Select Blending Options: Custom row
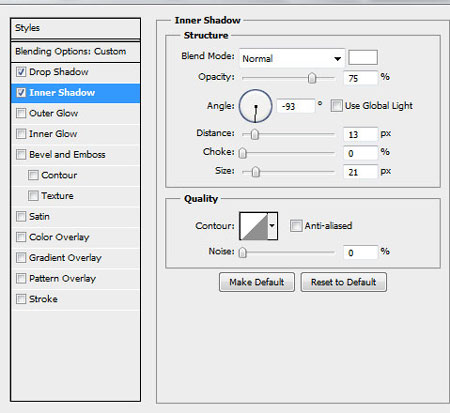The height and width of the screenshot is (413, 450). tap(75, 52)
